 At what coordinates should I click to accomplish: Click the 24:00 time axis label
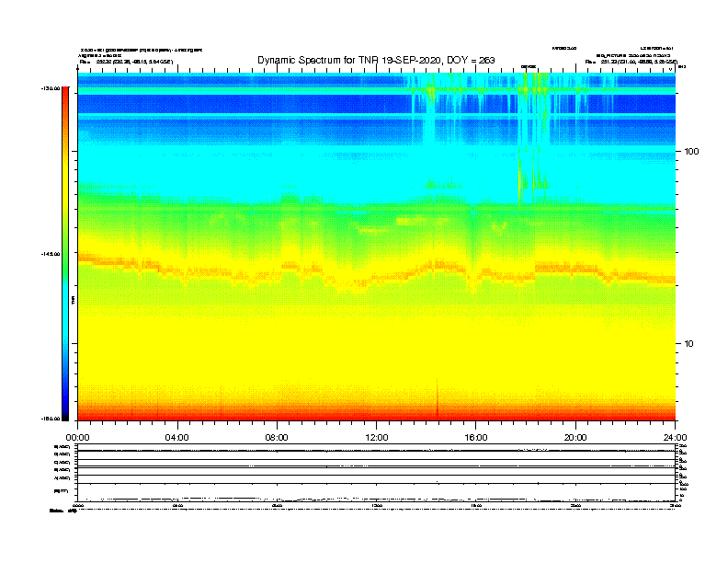pyautogui.click(x=675, y=438)
